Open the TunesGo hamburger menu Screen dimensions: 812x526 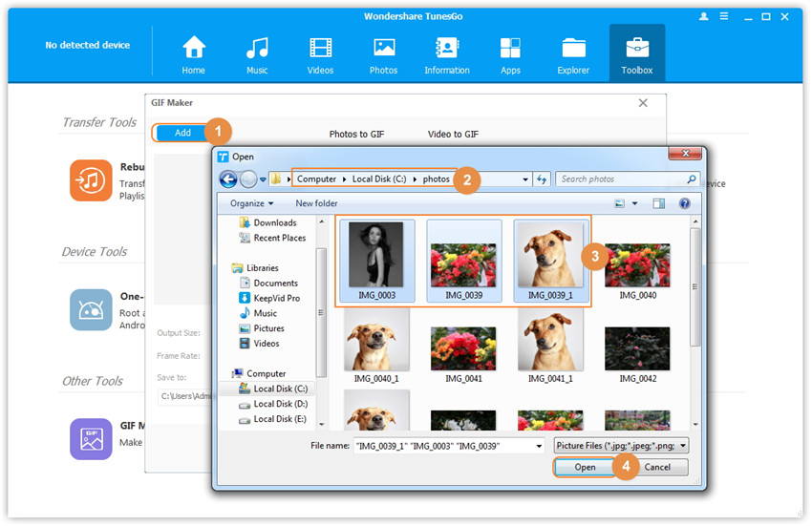click(x=724, y=16)
